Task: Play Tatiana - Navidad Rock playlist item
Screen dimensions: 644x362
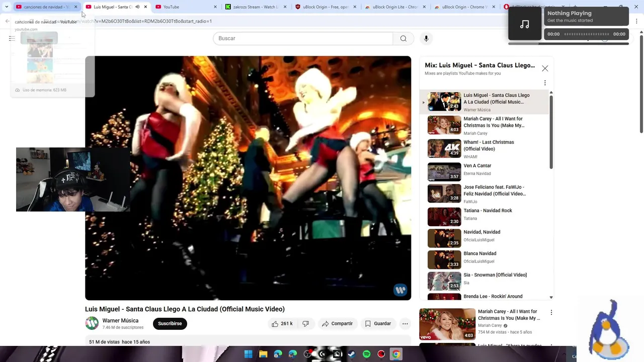Action: click(x=484, y=216)
